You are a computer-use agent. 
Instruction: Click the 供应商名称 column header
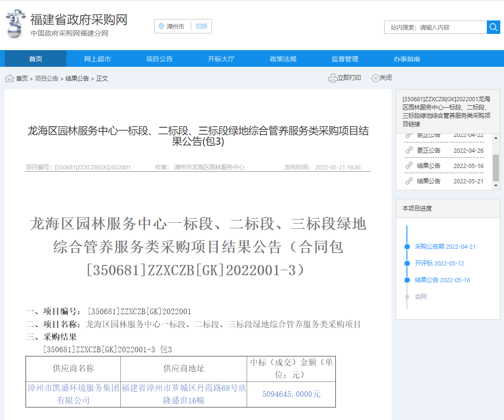point(73,368)
